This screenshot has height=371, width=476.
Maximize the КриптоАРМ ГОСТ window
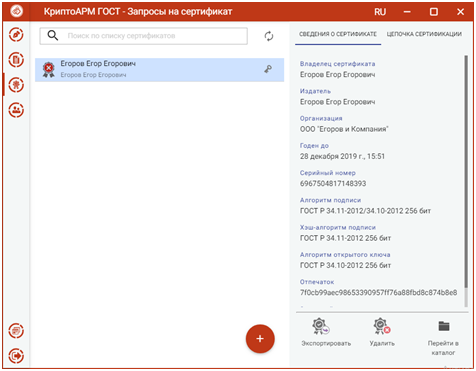coord(433,12)
